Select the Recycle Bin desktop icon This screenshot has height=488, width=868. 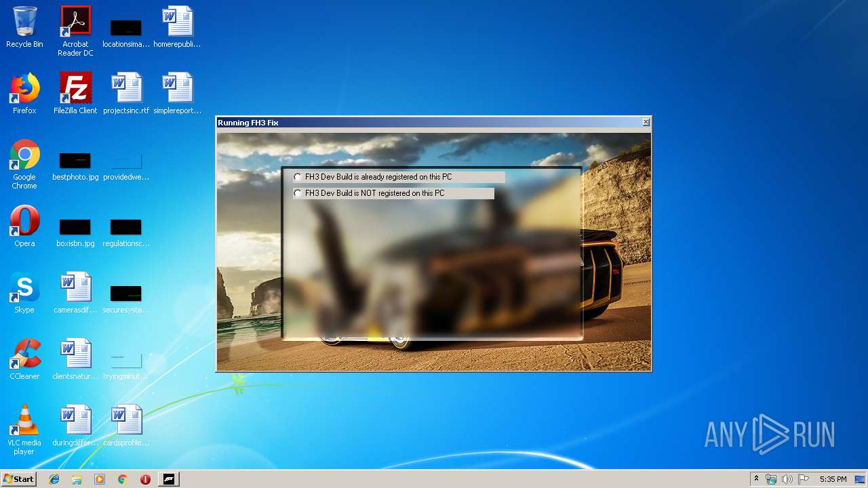(x=24, y=27)
